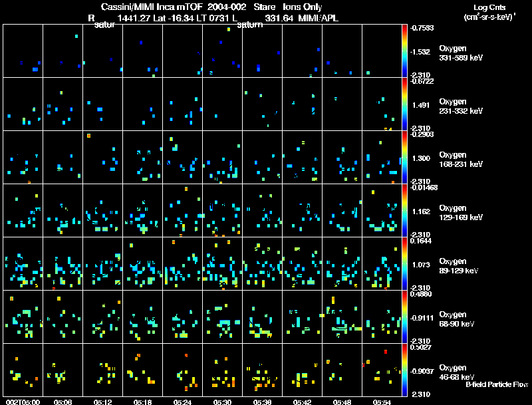The height and width of the screenshot is (405, 532).
Task: Open the Oxygen 46-68 keV panel at 05:06
Action: (63, 370)
